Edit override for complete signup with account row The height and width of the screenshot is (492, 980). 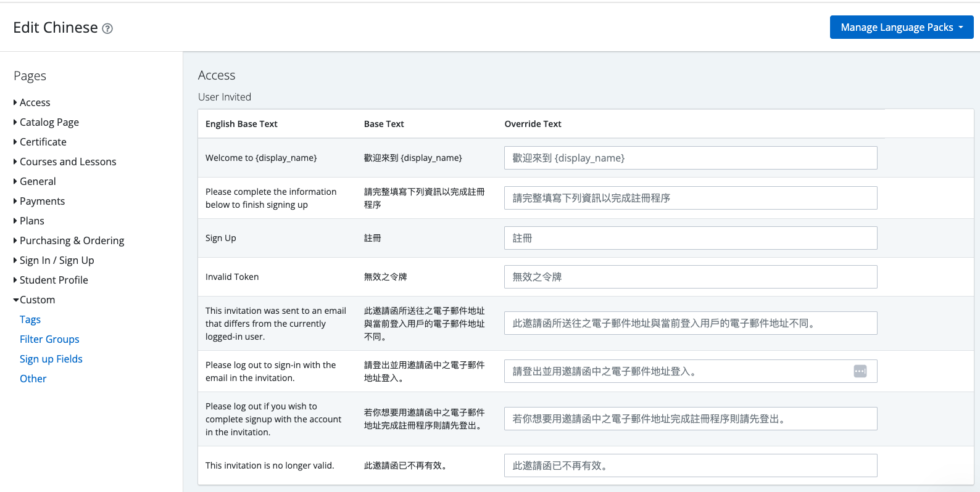coord(691,419)
